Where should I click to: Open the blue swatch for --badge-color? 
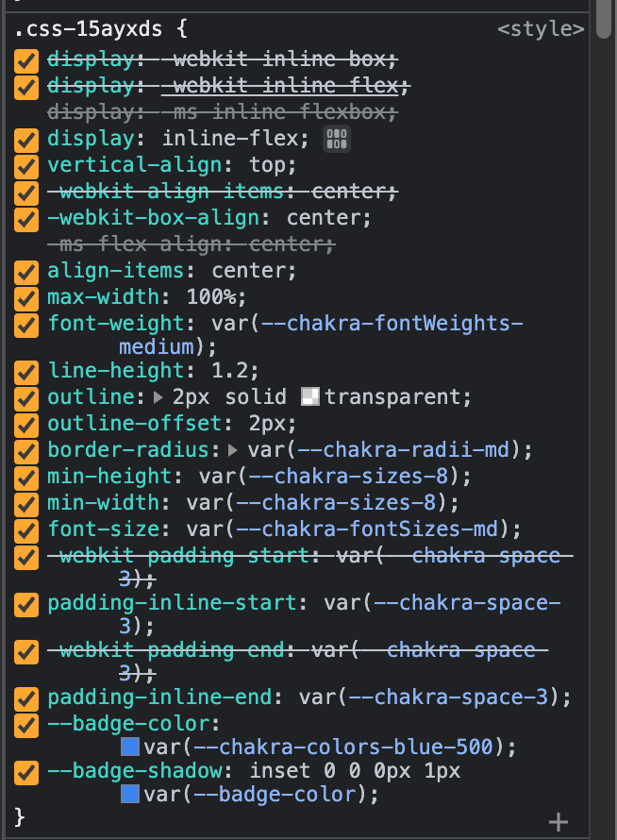(132, 746)
